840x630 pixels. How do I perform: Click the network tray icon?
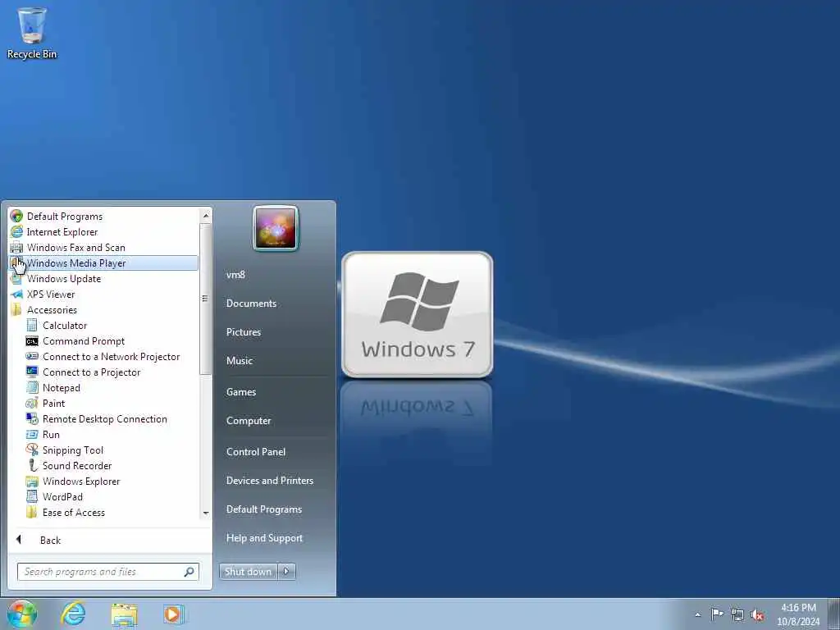click(737, 614)
